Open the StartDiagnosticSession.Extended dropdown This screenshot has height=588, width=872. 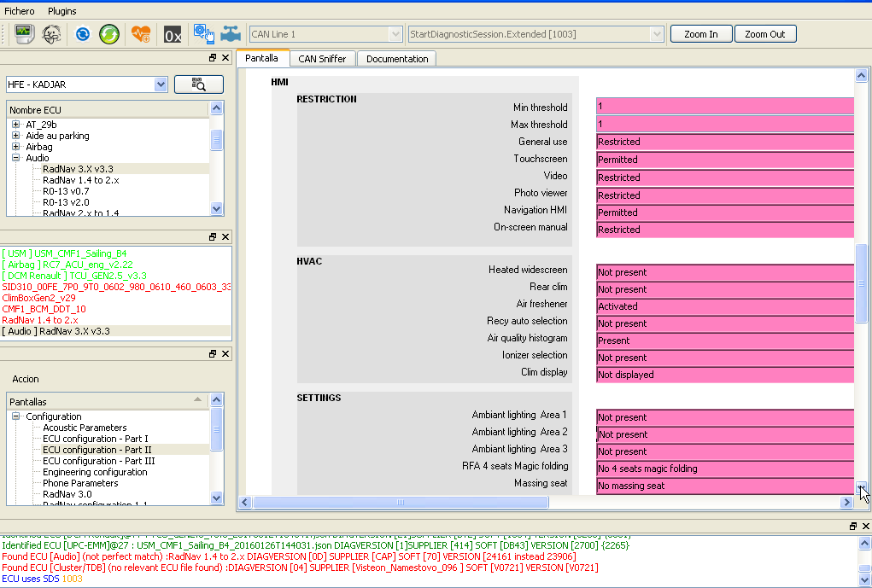(x=657, y=34)
